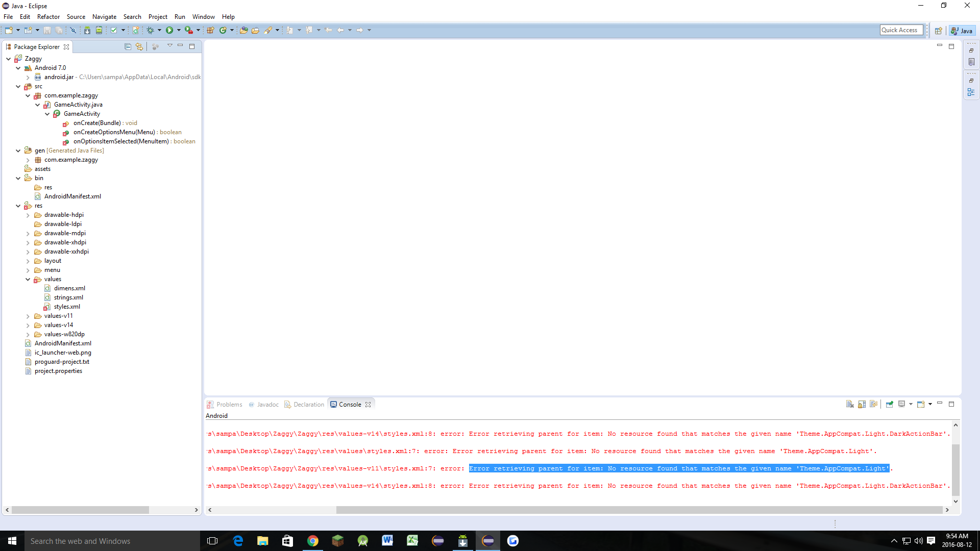Toggle Pin Console button
The width and height of the screenshot is (980, 551).
(x=889, y=404)
